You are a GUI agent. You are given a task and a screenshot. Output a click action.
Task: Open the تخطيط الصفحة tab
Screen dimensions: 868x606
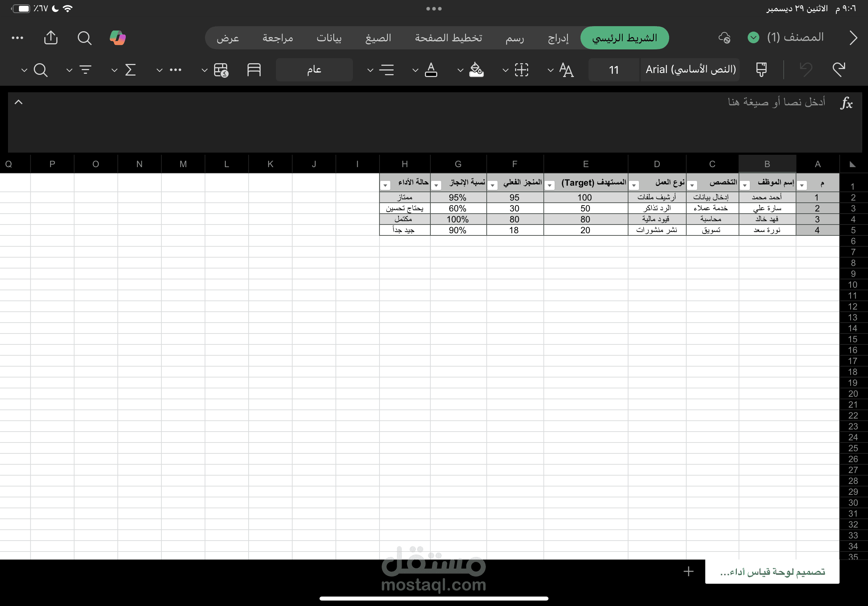449,38
